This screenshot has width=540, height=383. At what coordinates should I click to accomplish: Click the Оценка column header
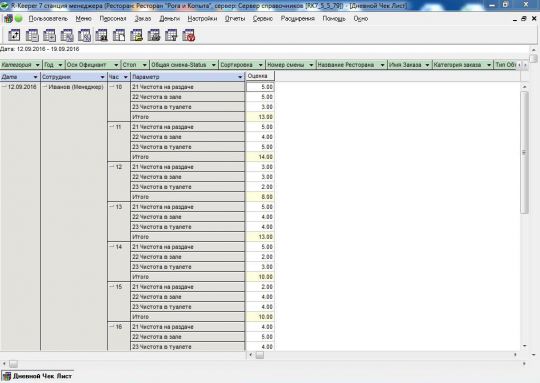coord(260,76)
